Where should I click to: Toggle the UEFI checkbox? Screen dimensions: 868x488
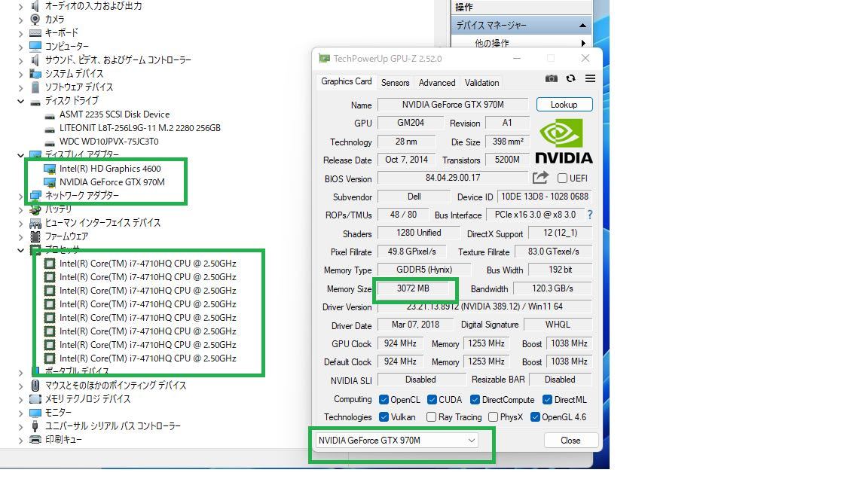pos(562,178)
